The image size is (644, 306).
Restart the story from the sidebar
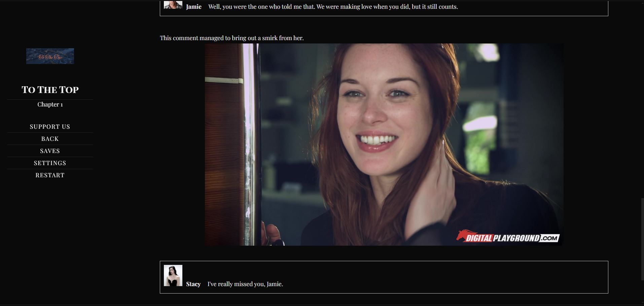pos(50,175)
